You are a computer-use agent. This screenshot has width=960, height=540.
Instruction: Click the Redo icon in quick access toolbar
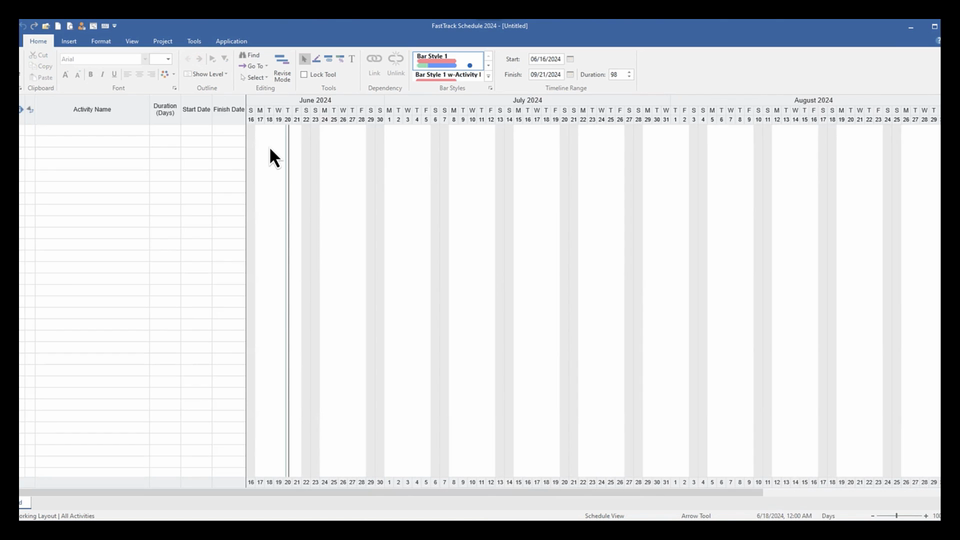point(34,26)
